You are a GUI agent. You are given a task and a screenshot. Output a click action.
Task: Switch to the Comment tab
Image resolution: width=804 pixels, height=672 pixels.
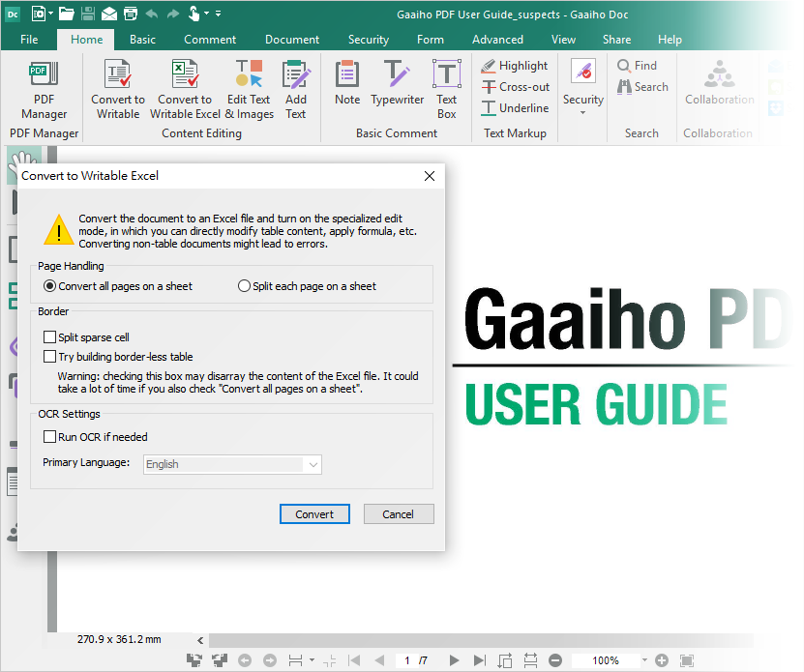(210, 40)
